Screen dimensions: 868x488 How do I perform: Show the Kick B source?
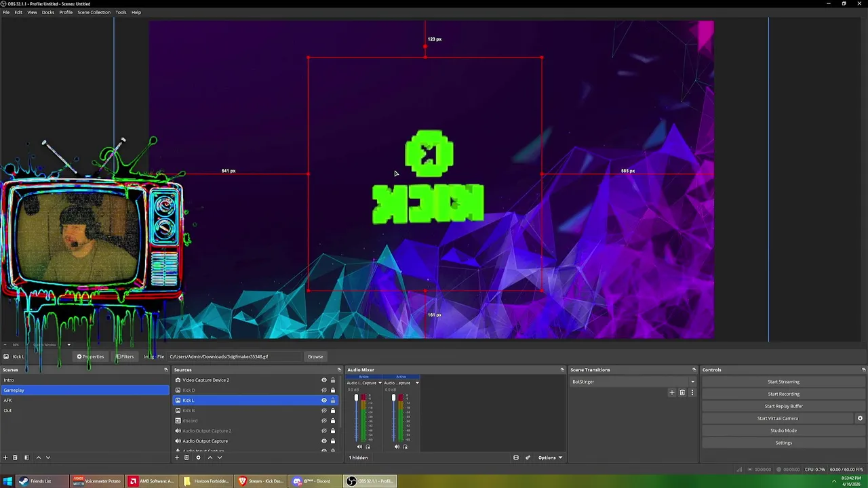323,411
